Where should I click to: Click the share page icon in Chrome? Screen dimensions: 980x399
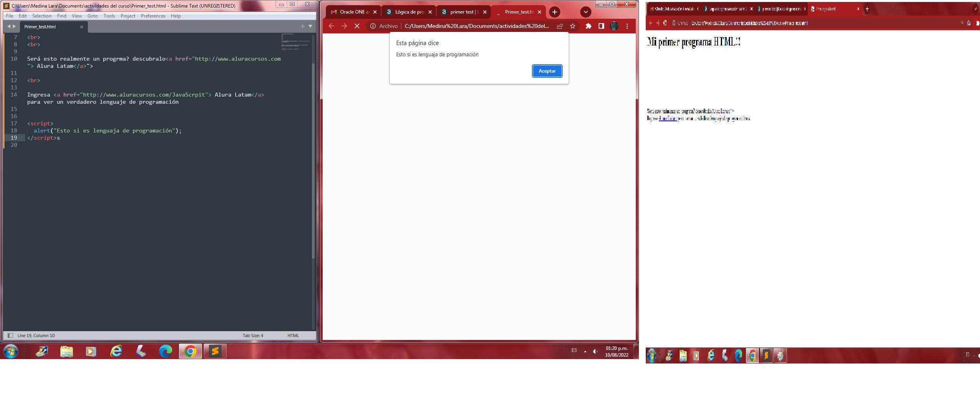(560, 26)
